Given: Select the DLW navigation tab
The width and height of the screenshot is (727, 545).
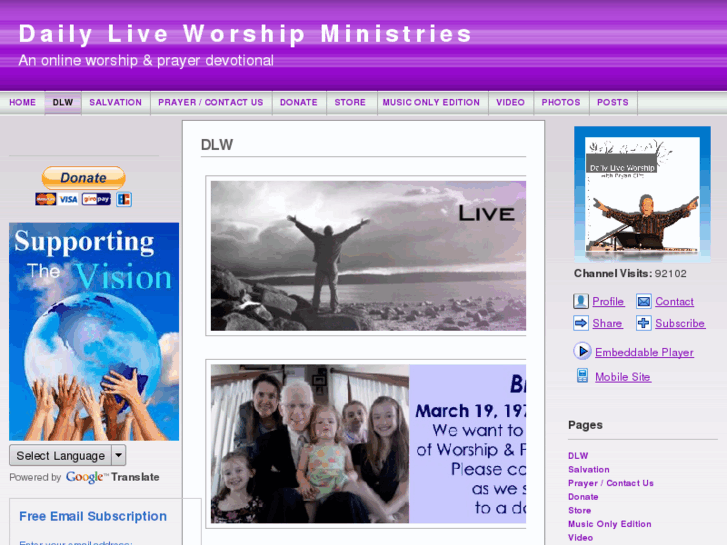Looking at the screenshot, I should (63, 103).
